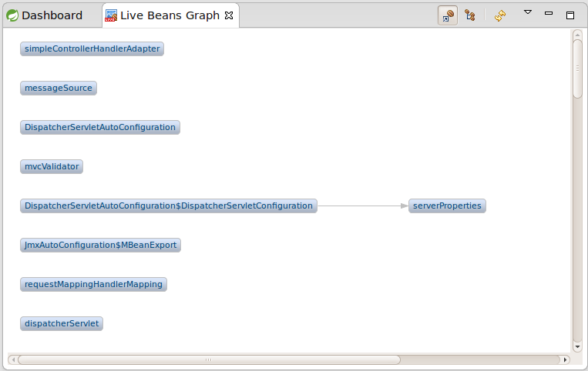This screenshot has width=588, height=371.
Task: Open the view menu dropdown triangle
Action: [528, 12]
